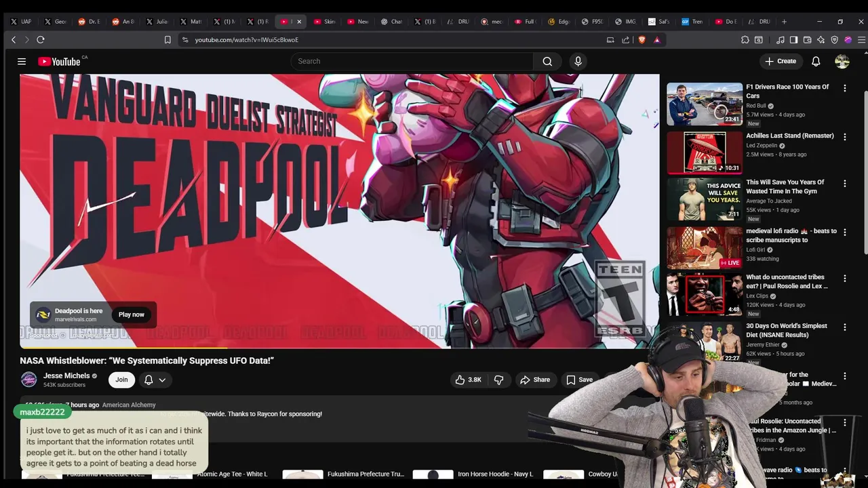This screenshot has width=868, height=488.
Task: Switch to the UAP browser tab
Action: 20,22
